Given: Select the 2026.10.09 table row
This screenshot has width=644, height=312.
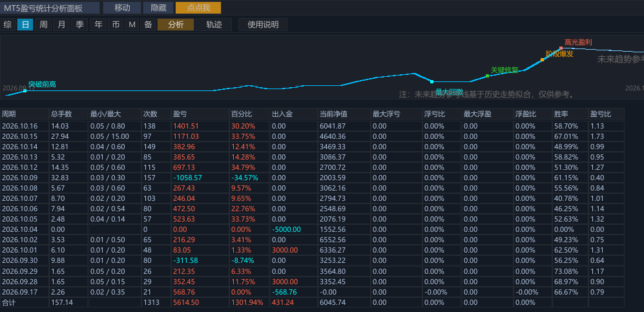Looking at the screenshot, I should point(312,178).
